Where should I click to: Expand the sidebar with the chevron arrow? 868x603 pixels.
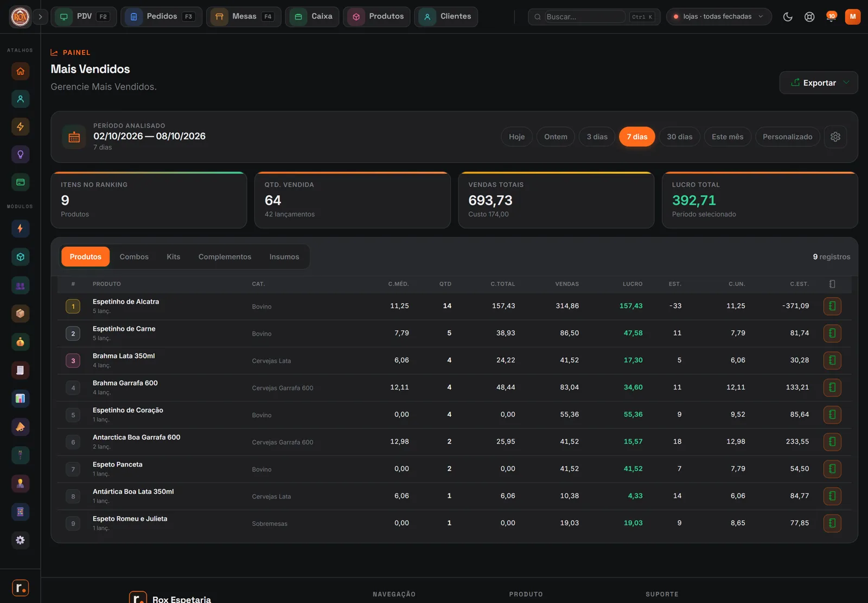click(40, 17)
